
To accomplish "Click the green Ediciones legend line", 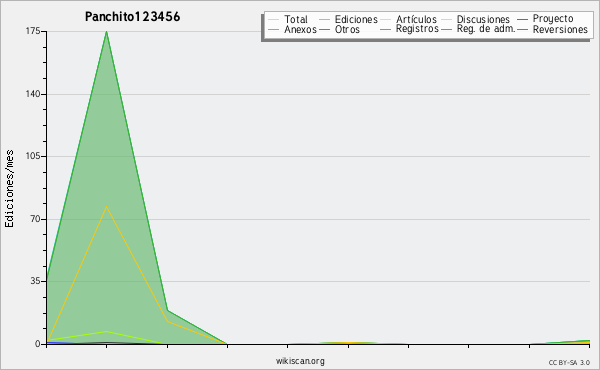I will (x=324, y=20).
